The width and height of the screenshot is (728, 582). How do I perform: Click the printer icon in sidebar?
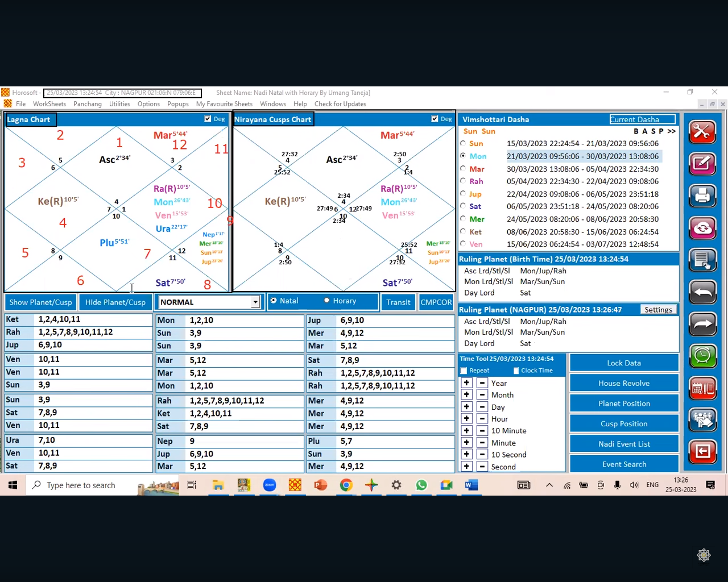click(702, 196)
